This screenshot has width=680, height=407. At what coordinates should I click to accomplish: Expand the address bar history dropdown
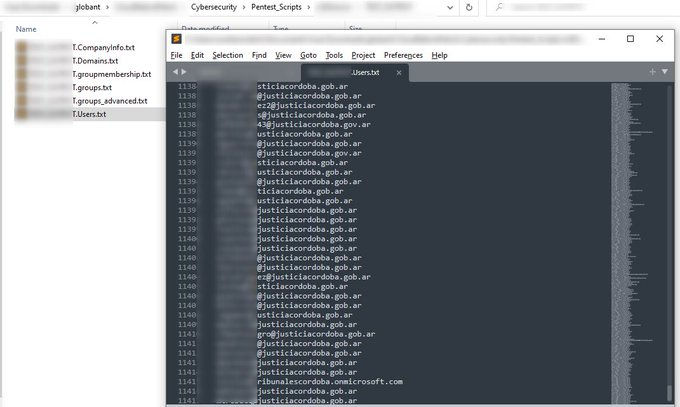[x=450, y=7]
